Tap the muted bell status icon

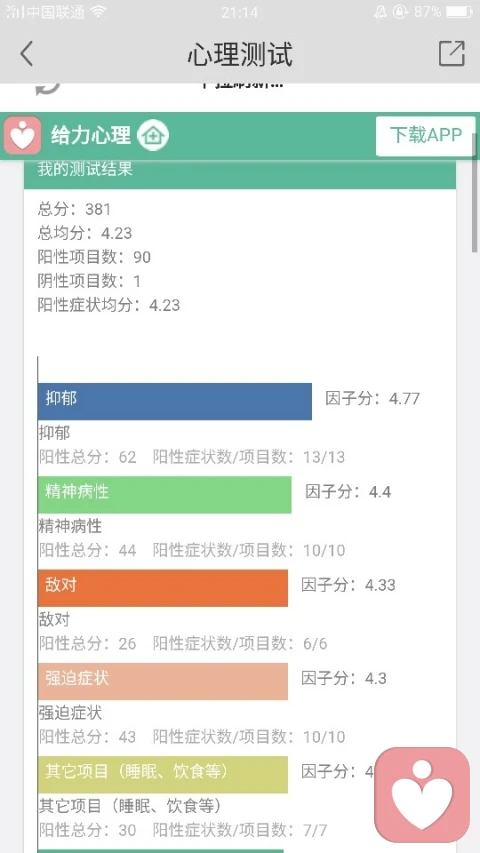click(x=380, y=12)
